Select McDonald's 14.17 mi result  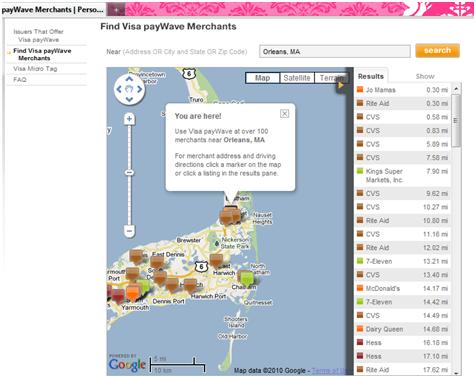click(x=403, y=288)
